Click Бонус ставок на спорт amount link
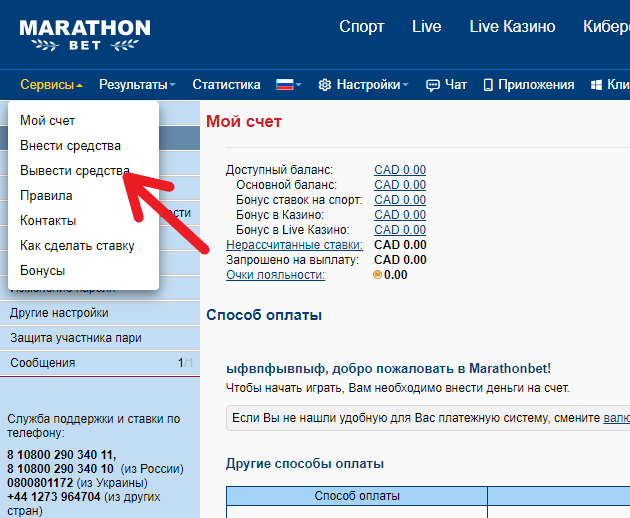Image resolution: width=630 pixels, height=518 pixels. 400,200
